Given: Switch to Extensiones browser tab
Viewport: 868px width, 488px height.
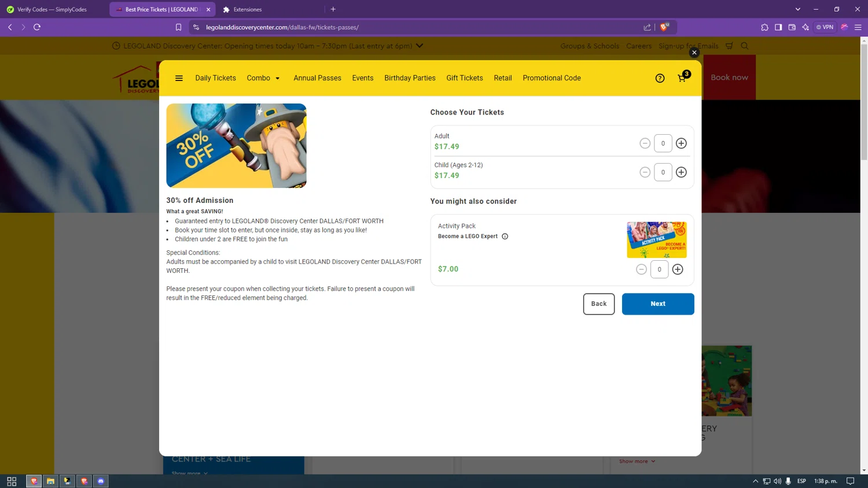Looking at the screenshot, I should (248, 9).
